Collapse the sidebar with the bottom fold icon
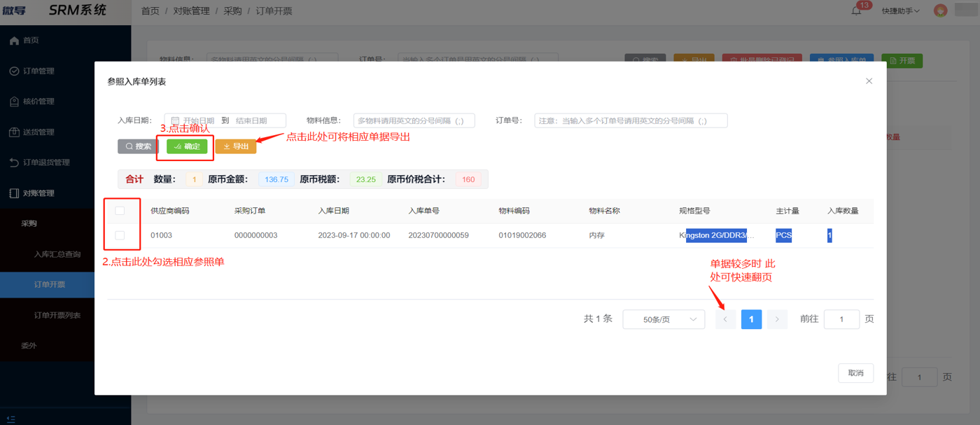The height and width of the screenshot is (425, 980). [x=11, y=418]
